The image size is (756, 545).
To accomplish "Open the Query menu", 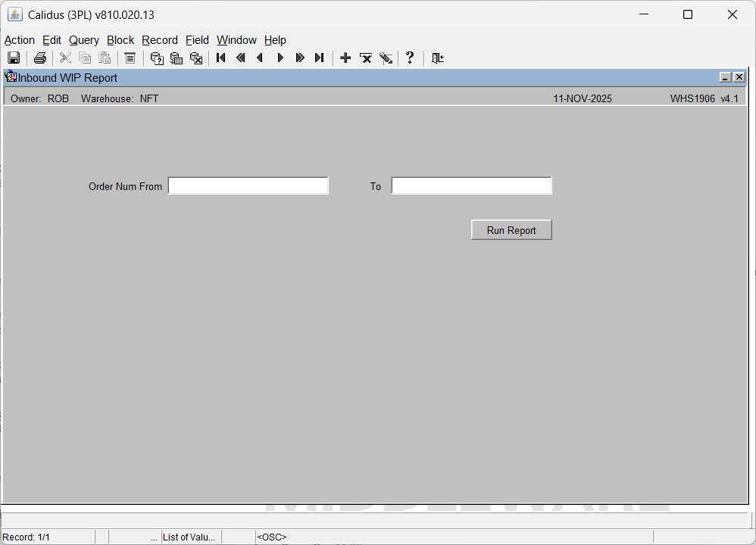I will pyautogui.click(x=84, y=40).
